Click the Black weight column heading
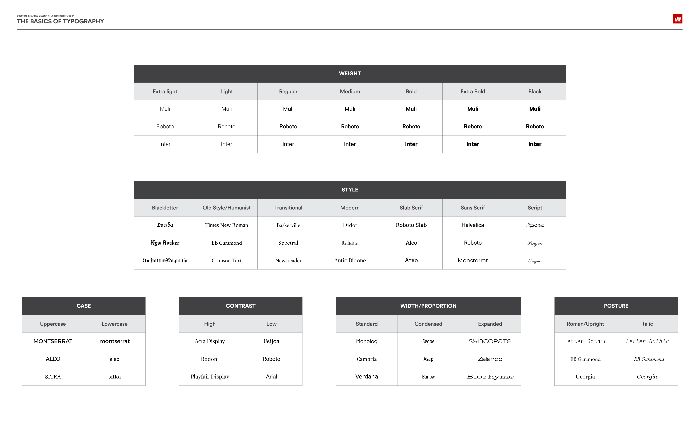Image resolution: width=700 pixels, height=423 pixels. [x=534, y=91]
